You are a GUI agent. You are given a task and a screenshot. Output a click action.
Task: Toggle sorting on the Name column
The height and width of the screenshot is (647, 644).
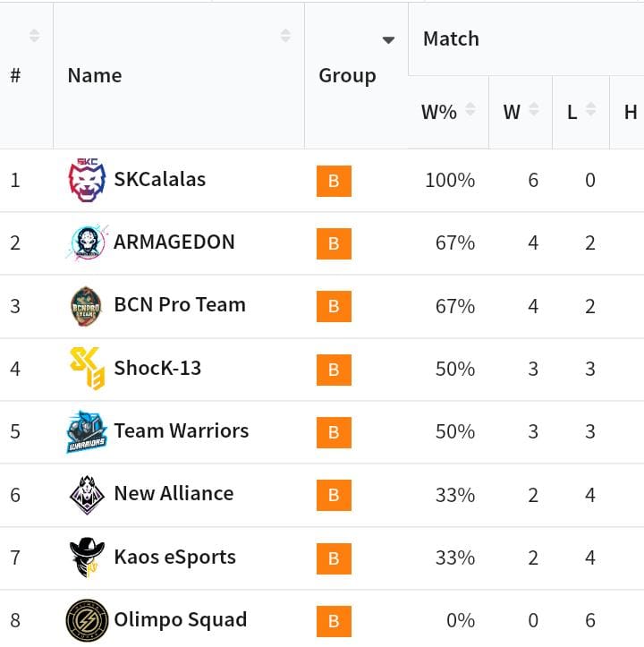tap(285, 36)
